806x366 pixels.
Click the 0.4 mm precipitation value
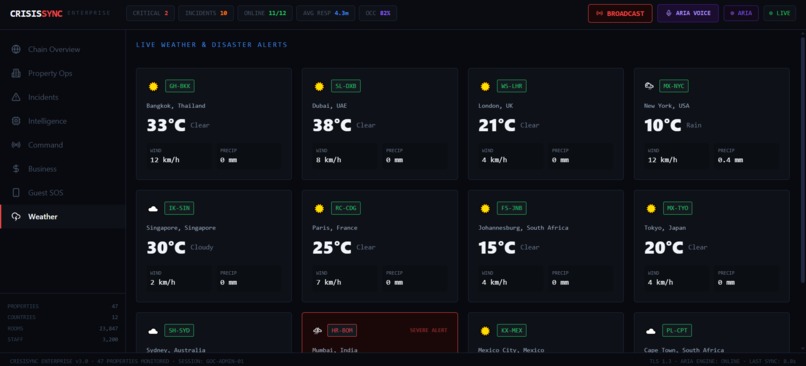[x=730, y=160]
